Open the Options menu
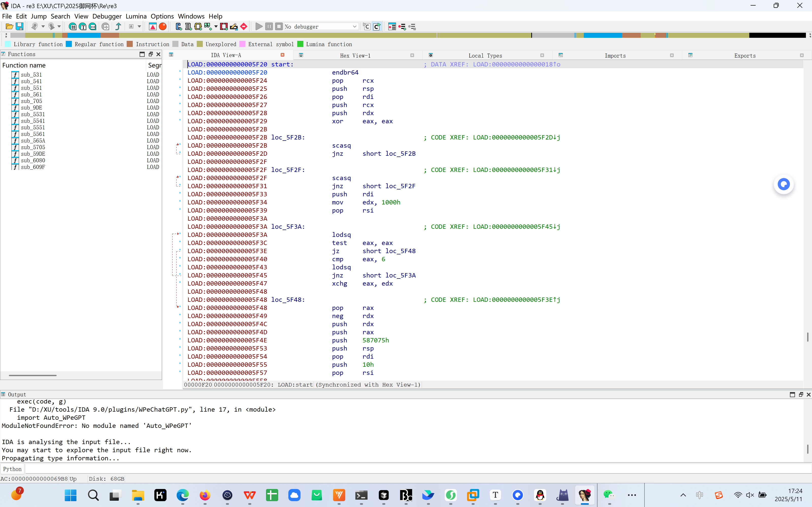Image resolution: width=812 pixels, height=507 pixels. pyautogui.click(x=162, y=16)
